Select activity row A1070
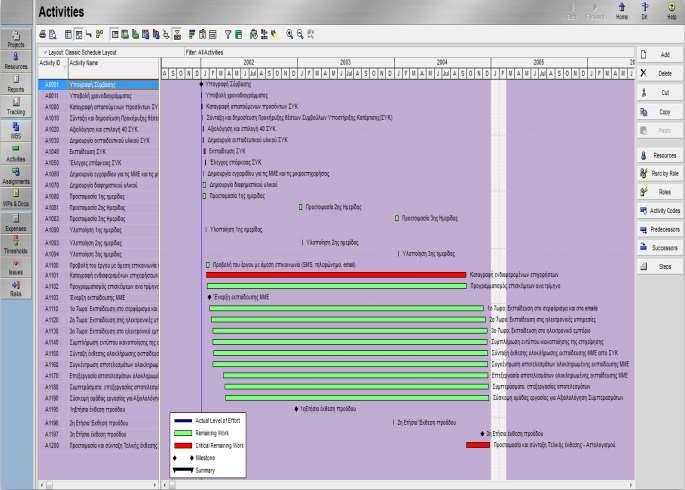Viewport: 685px width, 490px height. [99, 185]
